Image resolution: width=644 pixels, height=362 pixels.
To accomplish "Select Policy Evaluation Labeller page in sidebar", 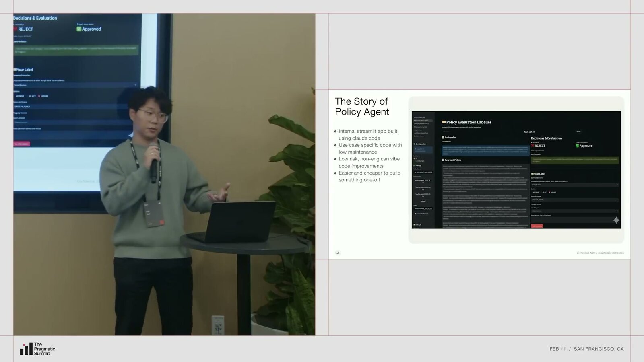I will pyautogui.click(x=423, y=121).
